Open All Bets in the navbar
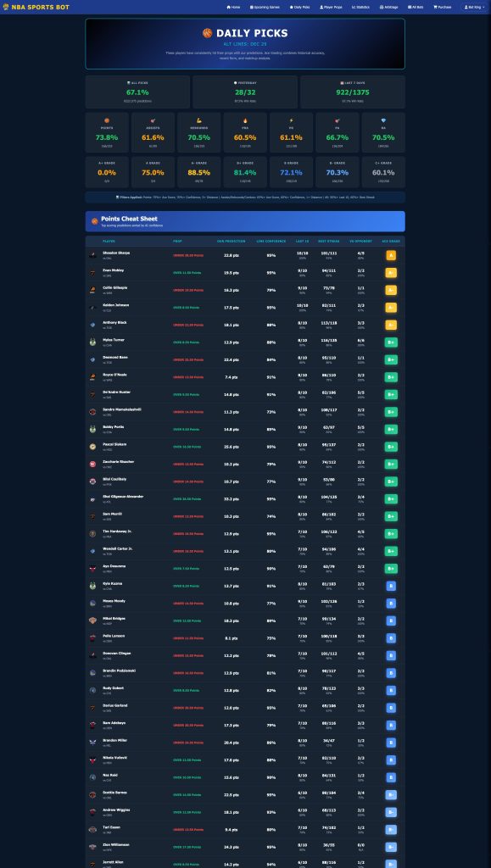 (416, 7)
